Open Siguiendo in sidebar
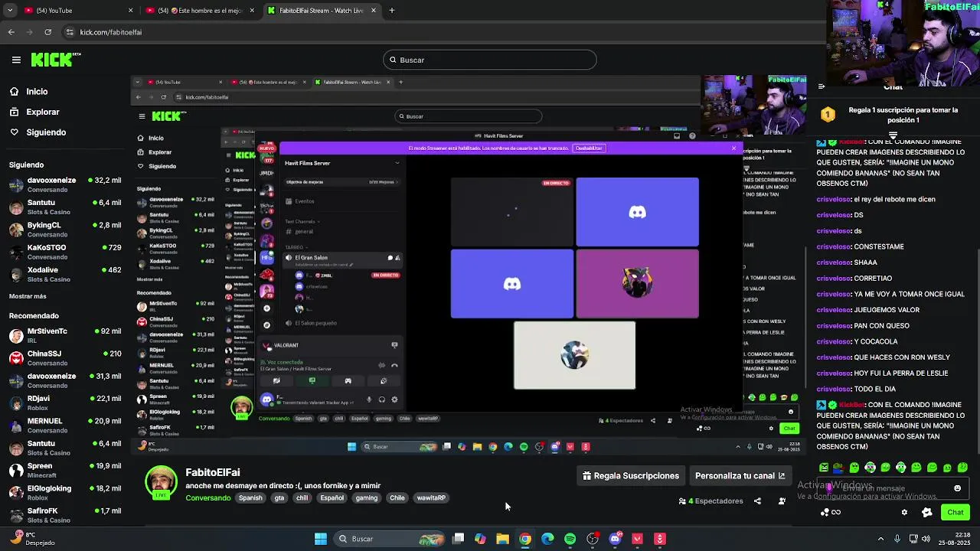 [46, 132]
